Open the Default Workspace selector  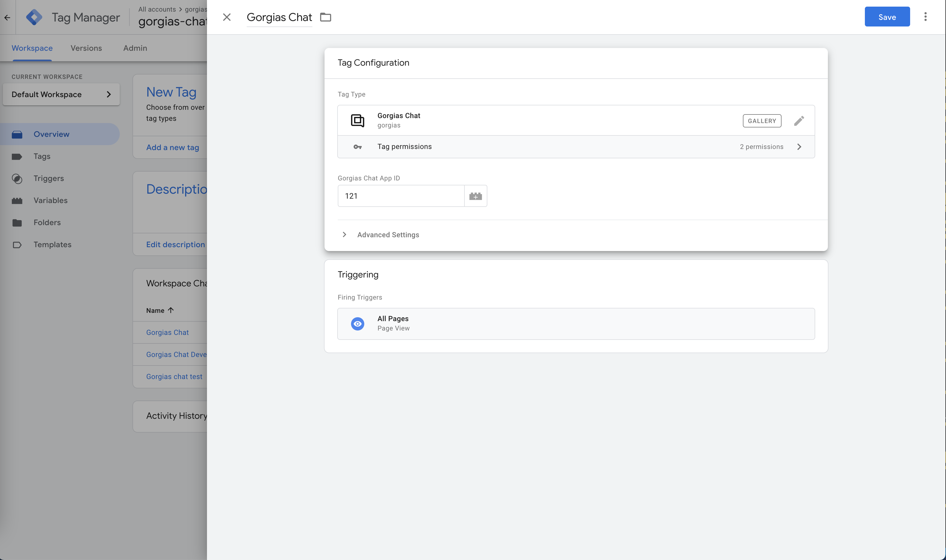[61, 94]
